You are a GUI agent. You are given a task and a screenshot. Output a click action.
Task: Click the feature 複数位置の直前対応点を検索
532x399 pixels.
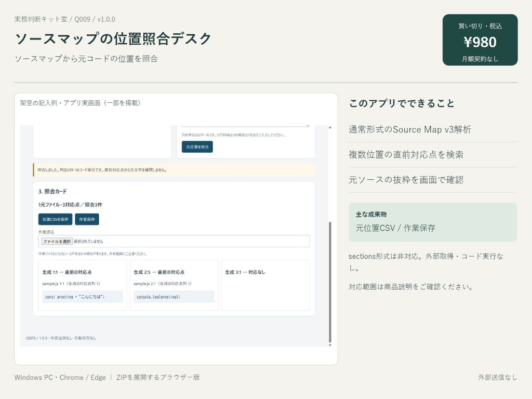coord(406,154)
